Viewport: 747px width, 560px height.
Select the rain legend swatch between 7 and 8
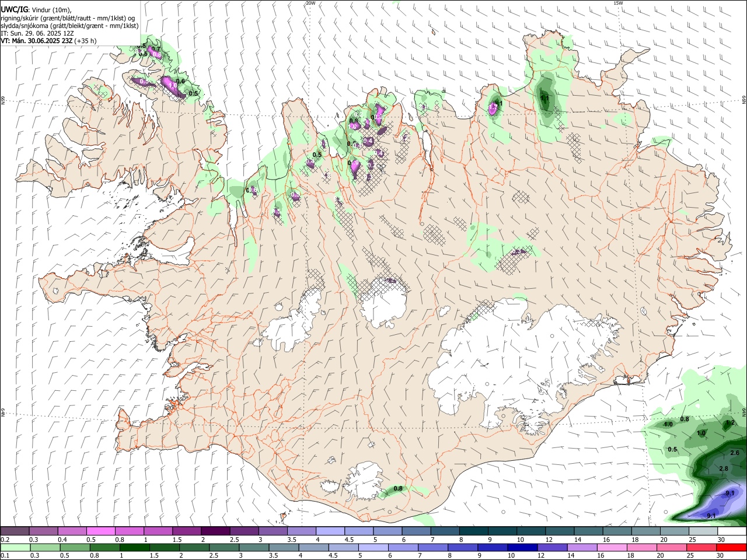pos(434,547)
